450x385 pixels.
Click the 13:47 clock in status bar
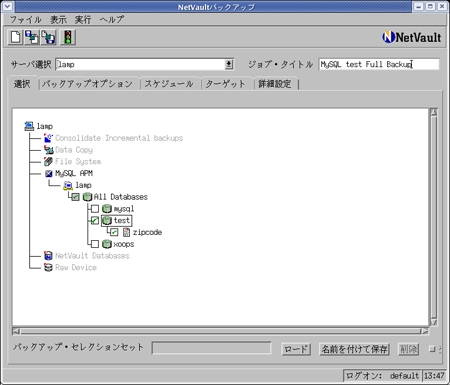[434, 376]
